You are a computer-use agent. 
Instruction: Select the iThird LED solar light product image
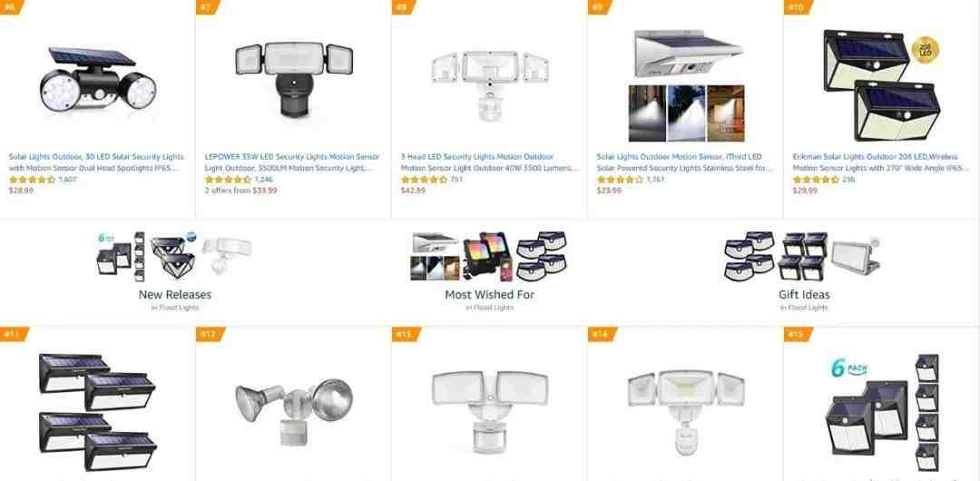[x=686, y=85]
